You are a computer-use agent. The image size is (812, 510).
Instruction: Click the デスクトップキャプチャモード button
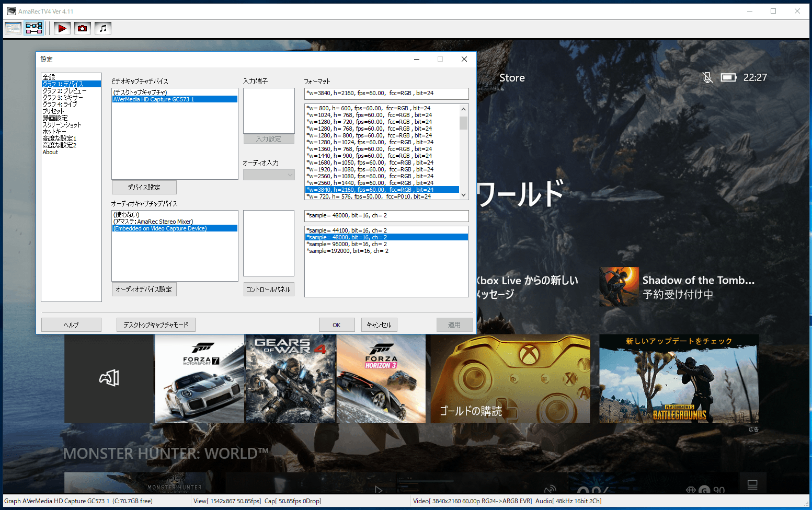pyautogui.click(x=156, y=324)
